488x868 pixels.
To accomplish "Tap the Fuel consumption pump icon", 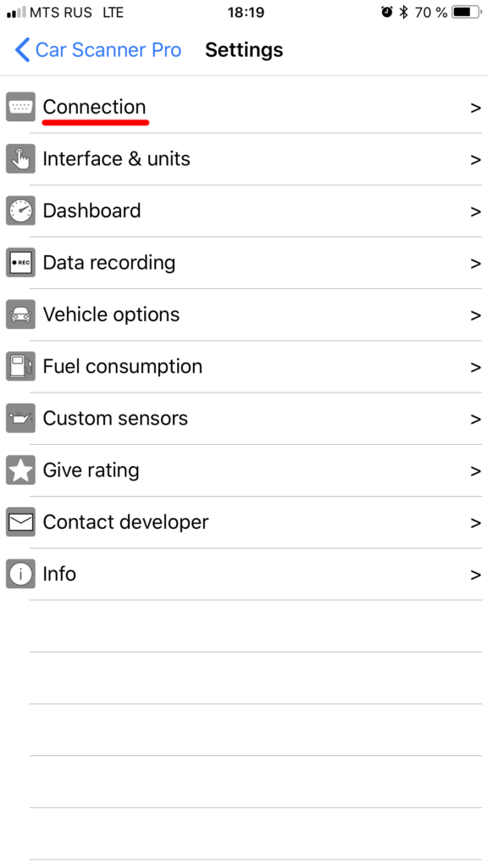I will click(x=20, y=366).
